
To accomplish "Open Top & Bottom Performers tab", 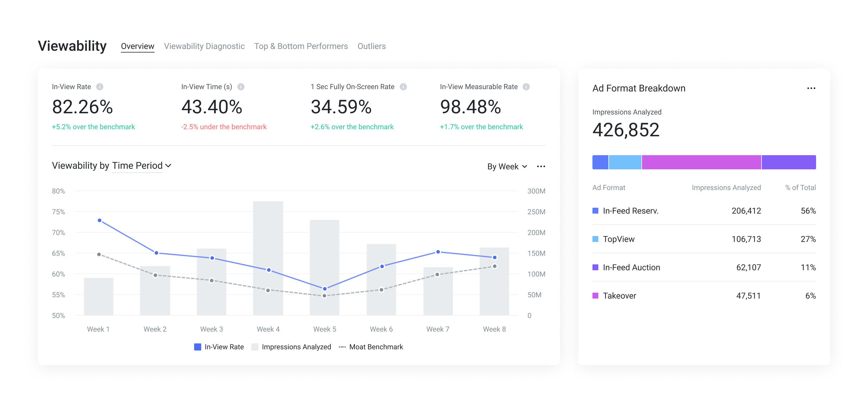I will point(301,46).
